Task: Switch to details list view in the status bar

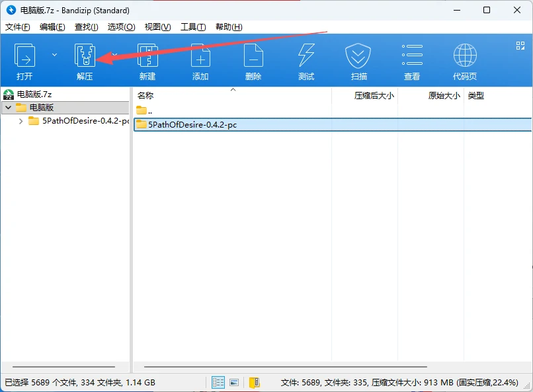Action: [x=218, y=383]
